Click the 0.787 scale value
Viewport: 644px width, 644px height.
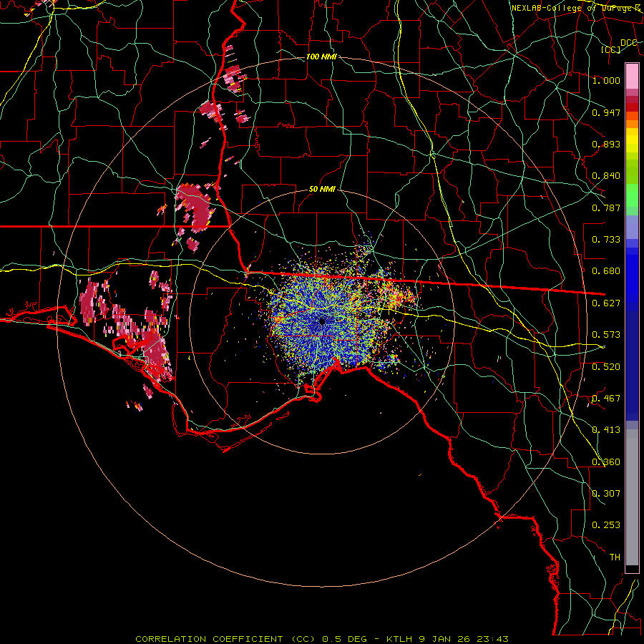(x=606, y=208)
